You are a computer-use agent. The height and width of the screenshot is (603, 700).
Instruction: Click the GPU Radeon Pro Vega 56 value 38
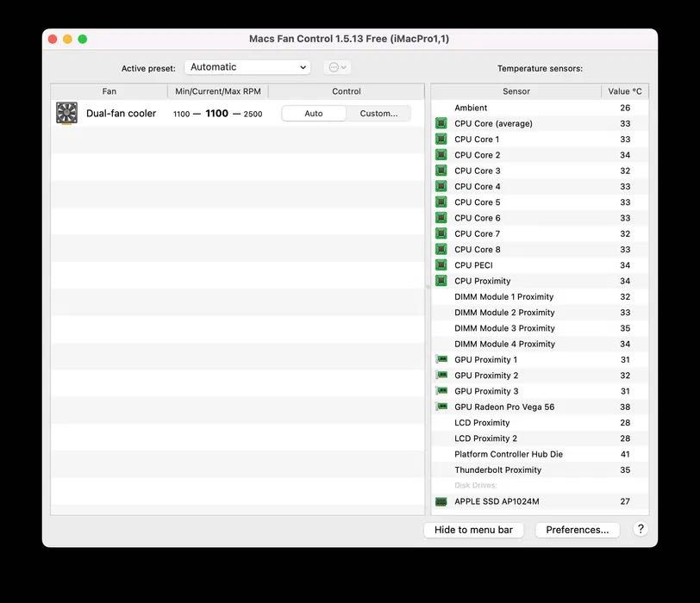(625, 407)
